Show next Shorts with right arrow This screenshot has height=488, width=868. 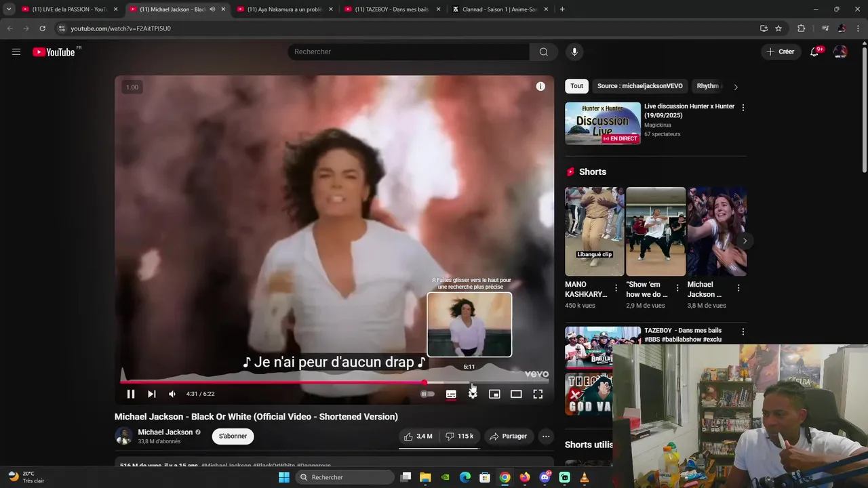[745, 241]
